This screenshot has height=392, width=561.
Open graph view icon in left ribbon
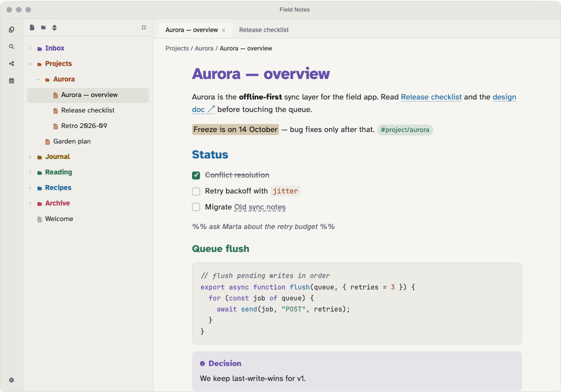coord(11,63)
